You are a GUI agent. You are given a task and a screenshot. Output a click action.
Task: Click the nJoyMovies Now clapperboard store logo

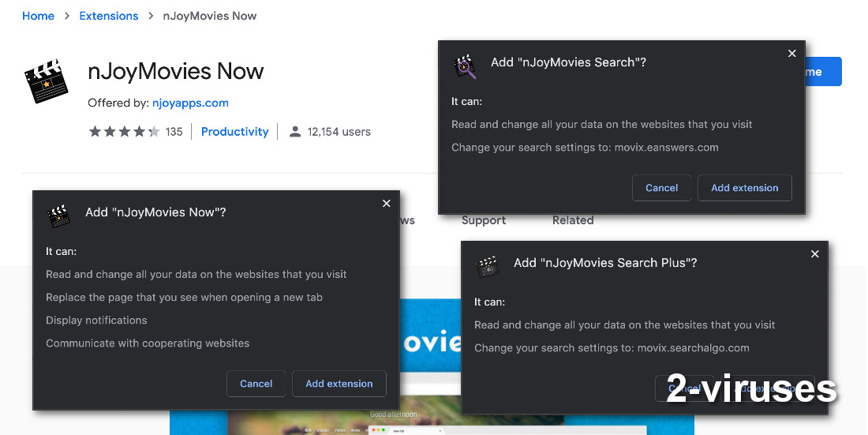[x=47, y=81]
